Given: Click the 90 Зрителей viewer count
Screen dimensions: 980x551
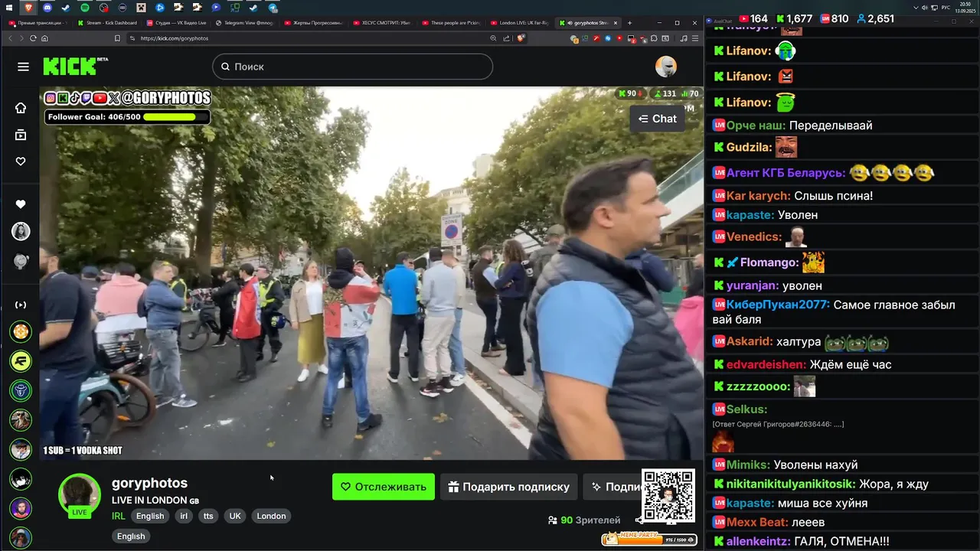Looking at the screenshot, I should 584,520.
